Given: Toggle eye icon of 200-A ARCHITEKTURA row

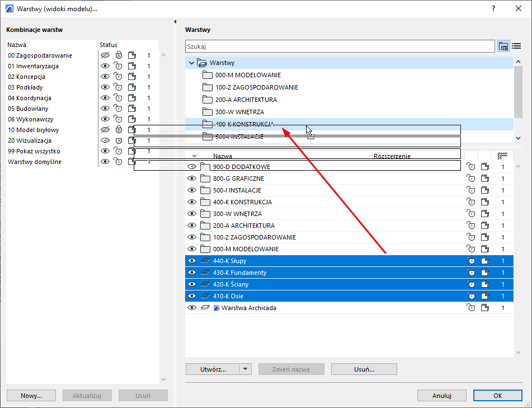Looking at the screenshot, I should click(x=192, y=226).
